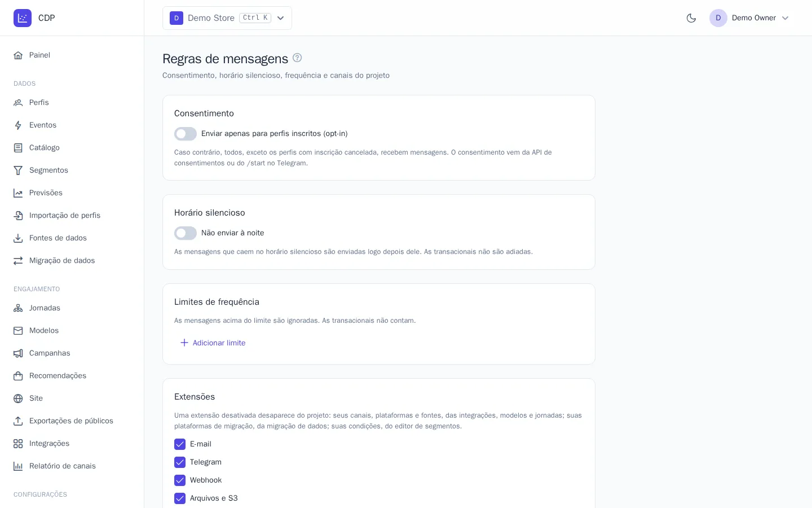Click the Previsões chart icon
Image resolution: width=812 pixels, height=508 pixels.
click(x=18, y=193)
